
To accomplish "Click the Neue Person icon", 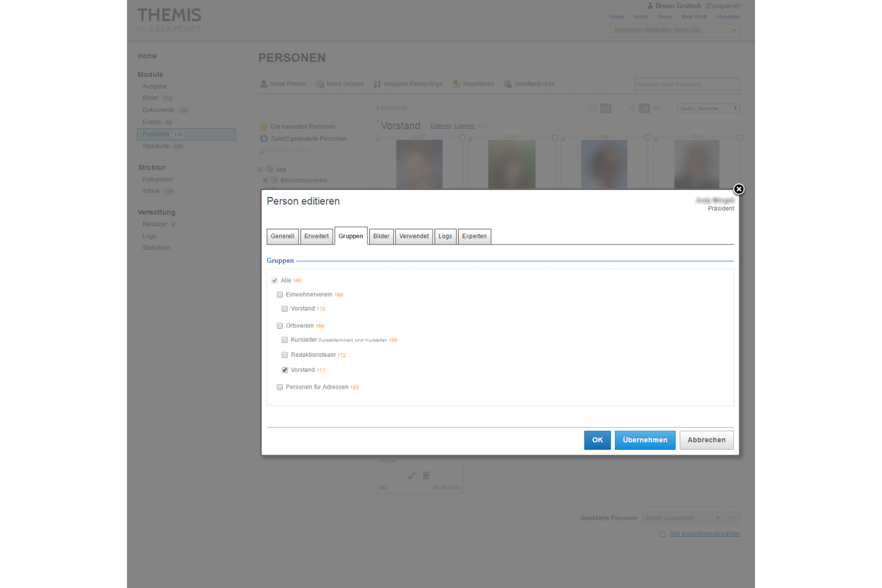I will coord(264,84).
